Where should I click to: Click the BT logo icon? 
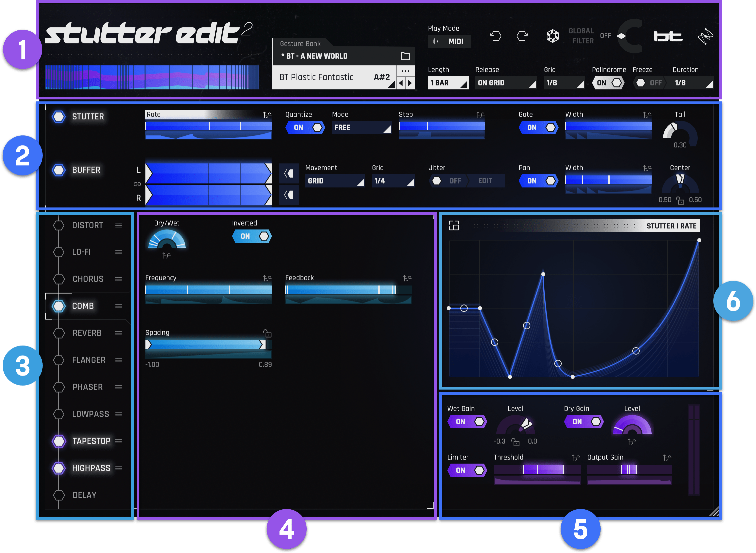point(668,36)
